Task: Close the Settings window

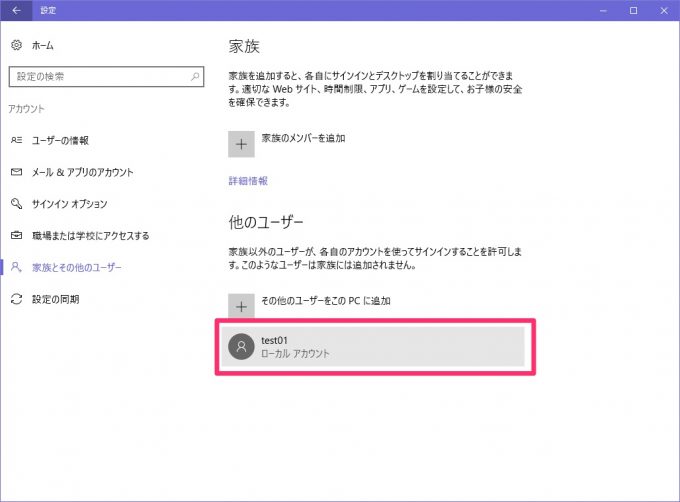Action: (664, 10)
